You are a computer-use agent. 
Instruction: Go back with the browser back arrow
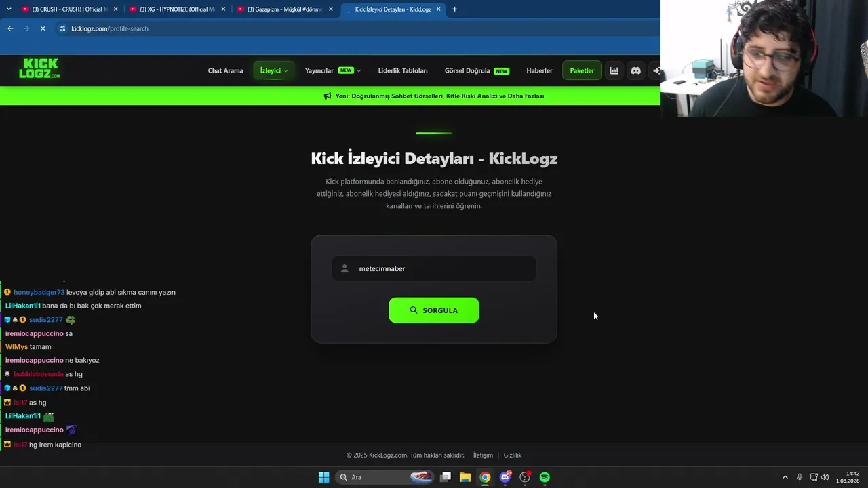10,28
